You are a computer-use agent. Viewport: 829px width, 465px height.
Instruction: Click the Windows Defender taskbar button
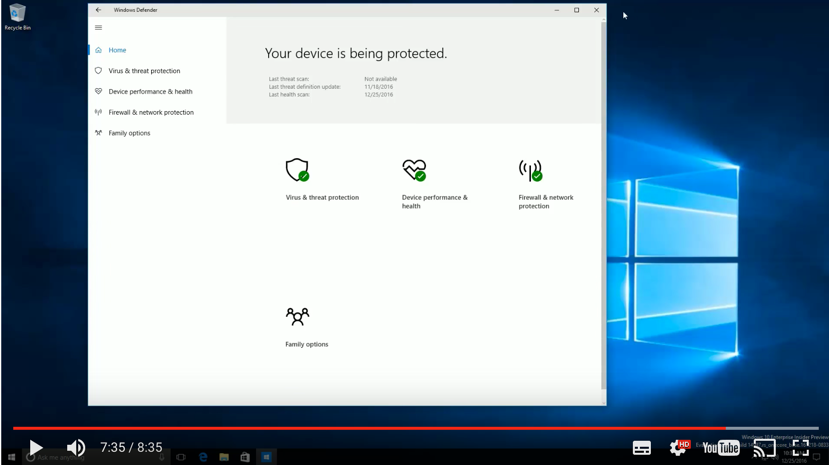(x=266, y=457)
